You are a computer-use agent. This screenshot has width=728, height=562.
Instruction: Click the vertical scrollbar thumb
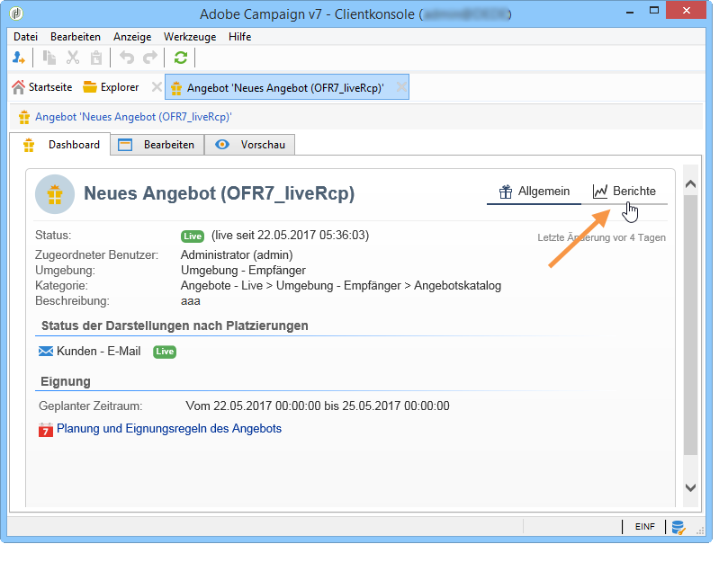tap(690, 325)
